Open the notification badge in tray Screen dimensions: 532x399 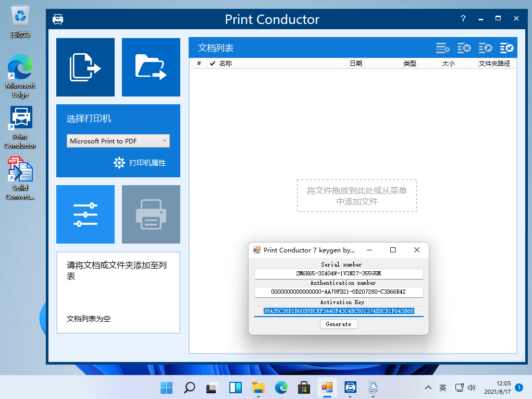(x=519, y=388)
